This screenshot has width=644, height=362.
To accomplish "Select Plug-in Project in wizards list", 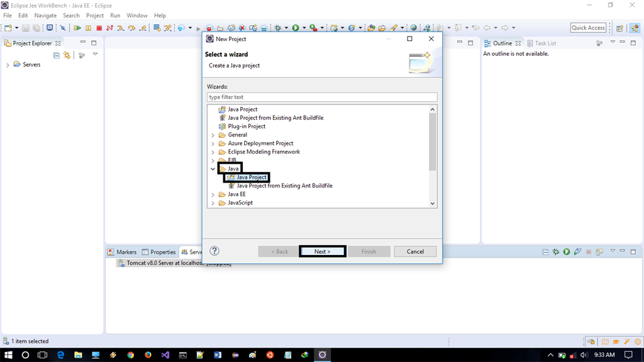I will (247, 127).
